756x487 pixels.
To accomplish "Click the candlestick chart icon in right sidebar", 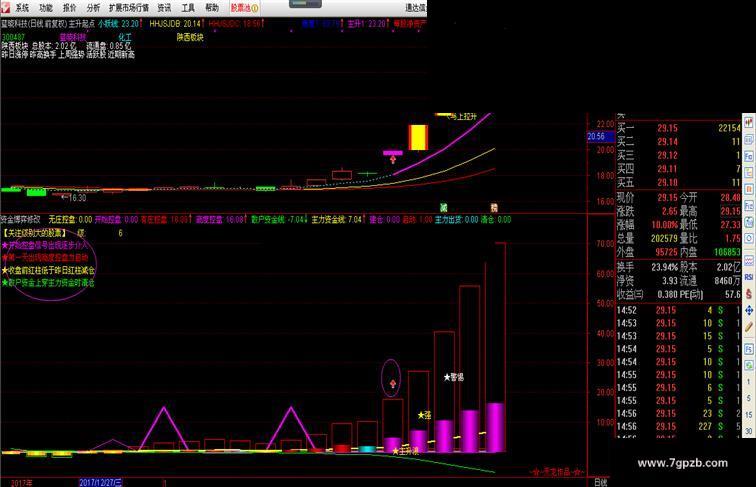I will click(x=749, y=122).
